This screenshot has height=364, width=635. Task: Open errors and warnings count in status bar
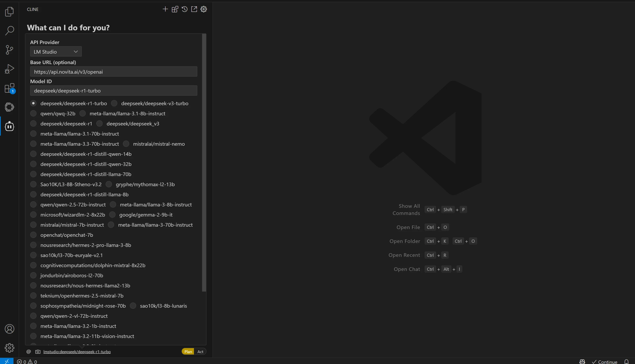click(x=27, y=361)
